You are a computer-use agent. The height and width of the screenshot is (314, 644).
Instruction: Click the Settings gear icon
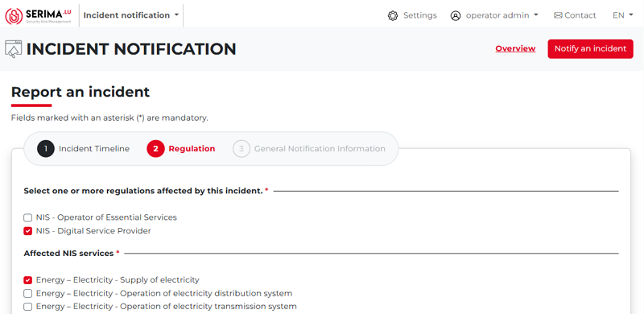point(393,15)
